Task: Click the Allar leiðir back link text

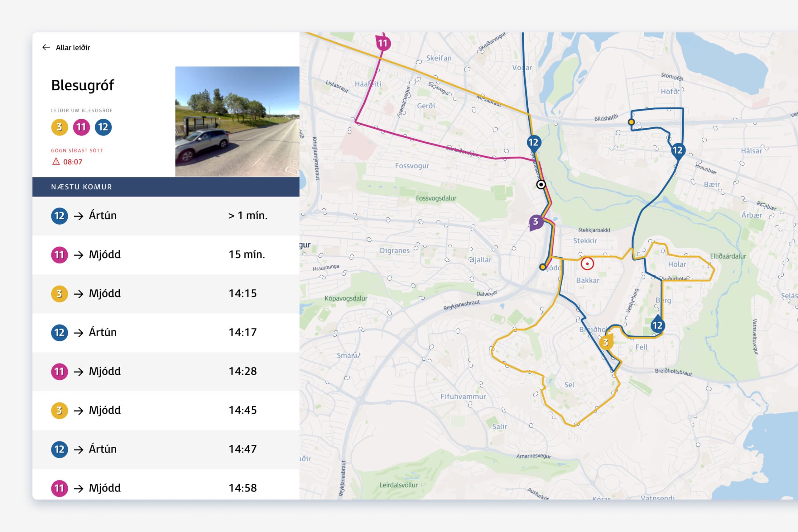Action: point(73,47)
